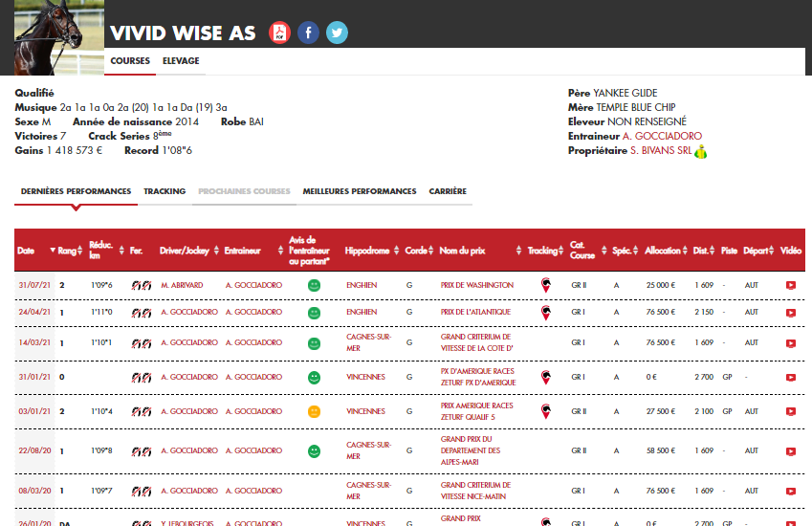The image size is (812, 526).
Task: Open tracking pin for Prix de l'Atlantique
Action: (x=545, y=313)
